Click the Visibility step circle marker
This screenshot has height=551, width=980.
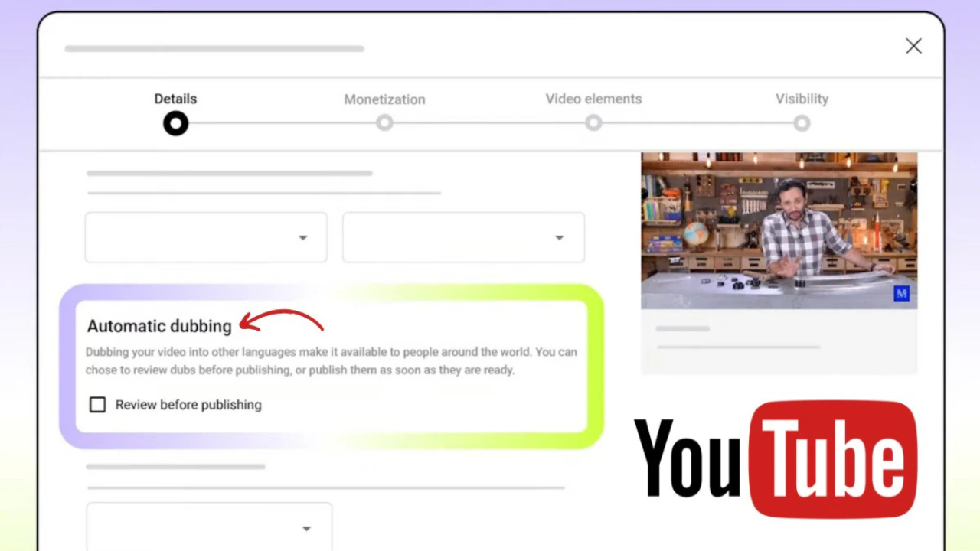coord(802,123)
